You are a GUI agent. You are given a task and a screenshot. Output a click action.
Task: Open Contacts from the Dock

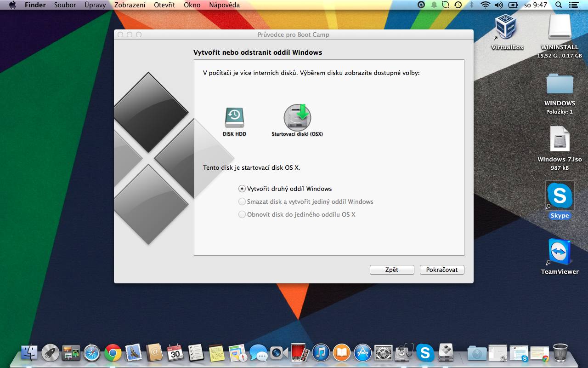(x=154, y=353)
